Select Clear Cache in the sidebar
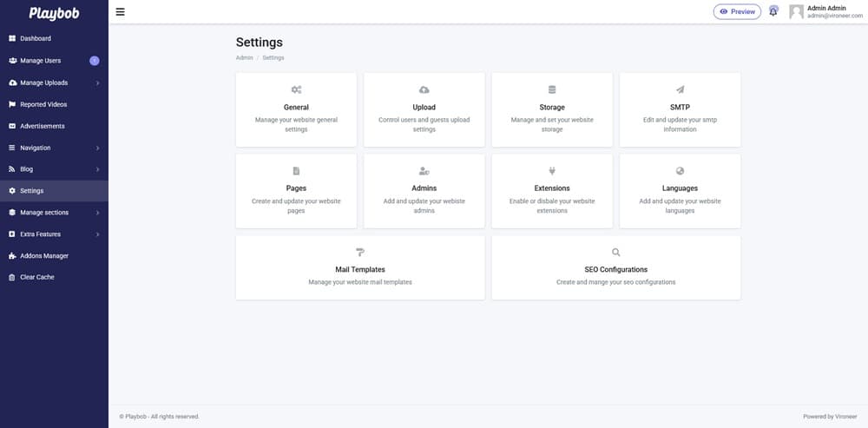The image size is (868, 428). click(x=36, y=277)
